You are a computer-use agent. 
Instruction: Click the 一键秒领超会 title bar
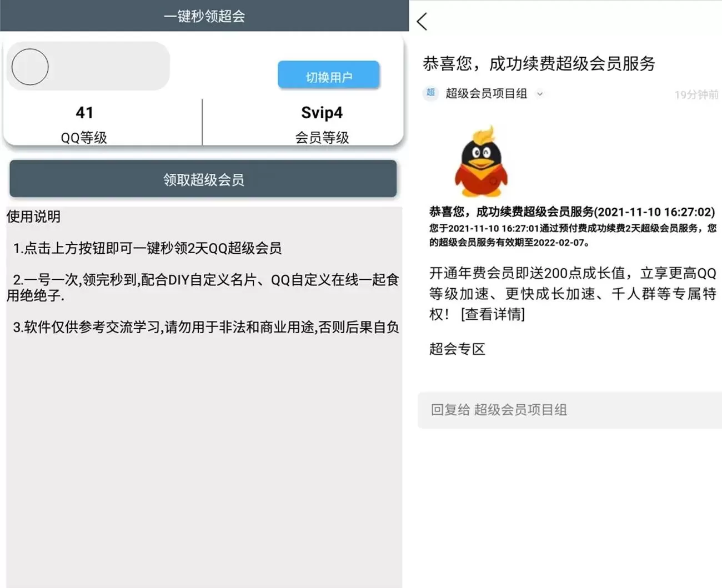(x=203, y=16)
